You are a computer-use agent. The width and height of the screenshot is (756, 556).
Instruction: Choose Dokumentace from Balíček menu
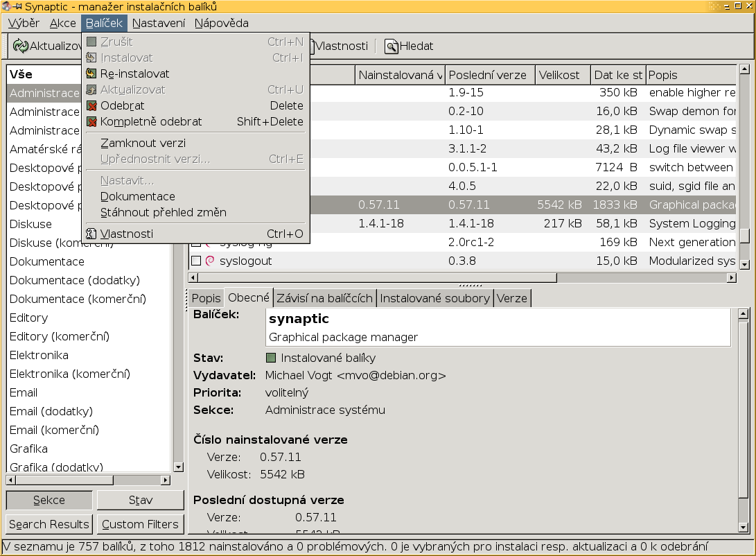tap(195, 197)
